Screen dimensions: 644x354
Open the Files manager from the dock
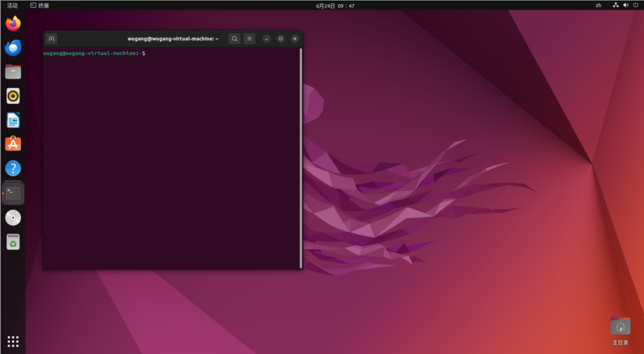pyautogui.click(x=13, y=72)
